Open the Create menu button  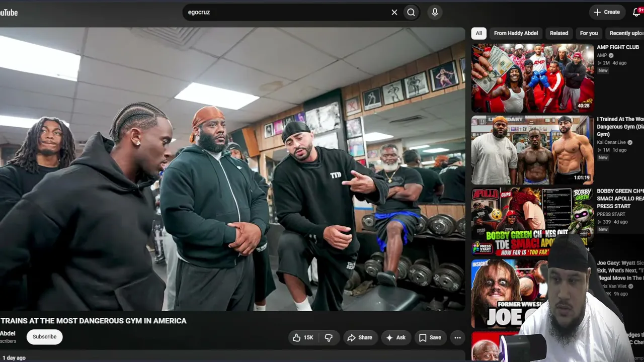pos(607,12)
